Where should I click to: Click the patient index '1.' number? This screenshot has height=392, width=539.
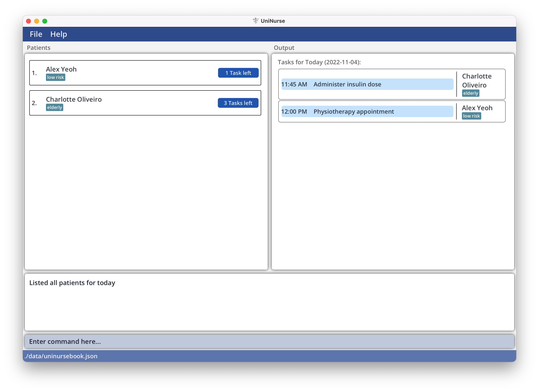(x=34, y=73)
